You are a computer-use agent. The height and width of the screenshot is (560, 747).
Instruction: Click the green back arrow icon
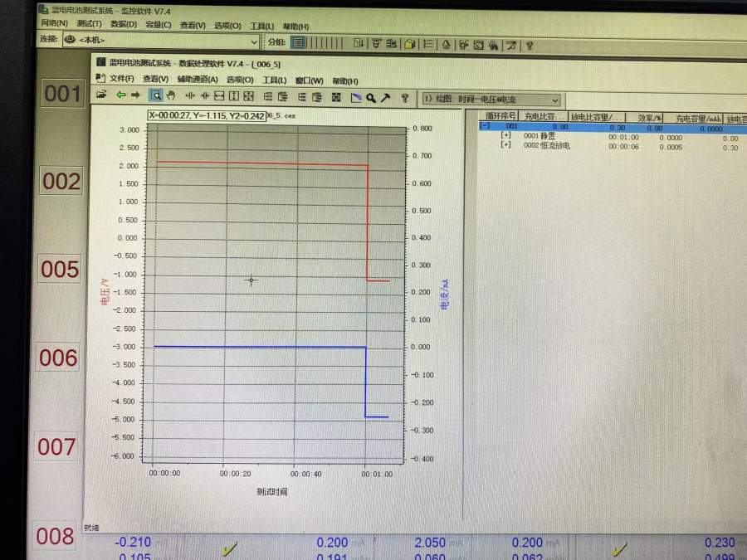coord(121,95)
